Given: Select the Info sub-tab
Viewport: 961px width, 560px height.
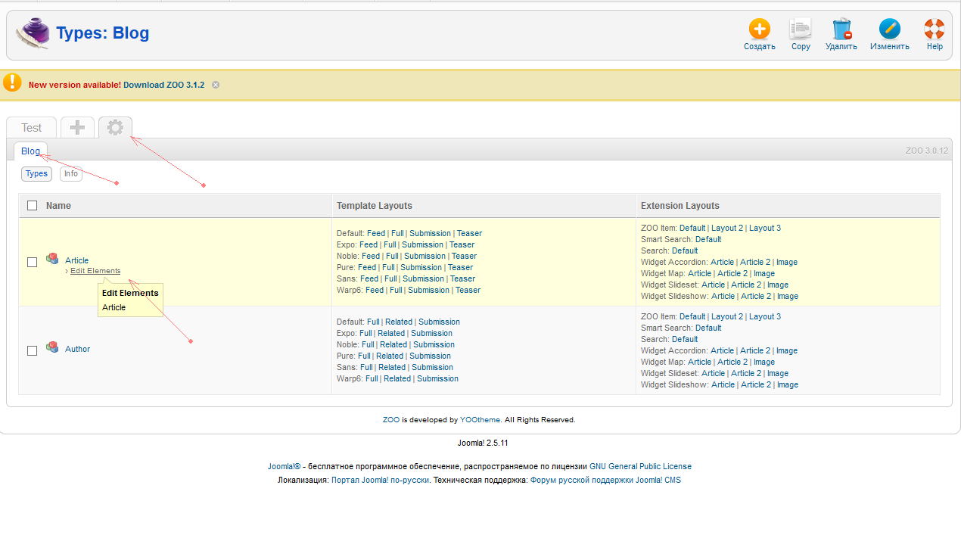Looking at the screenshot, I should point(71,173).
